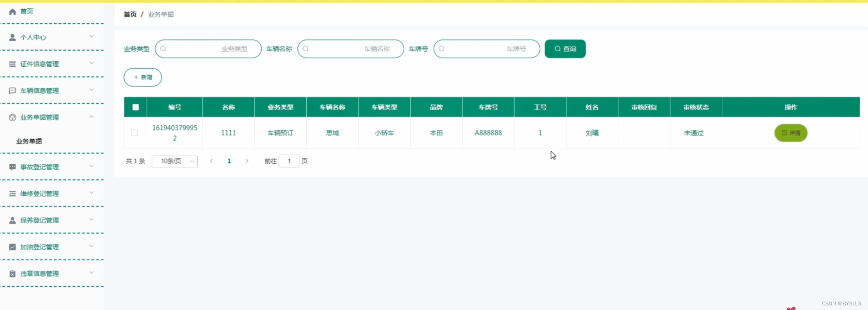Expand 个人中心 menu chevron
The width and height of the screenshot is (868, 310).
coord(91,36)
